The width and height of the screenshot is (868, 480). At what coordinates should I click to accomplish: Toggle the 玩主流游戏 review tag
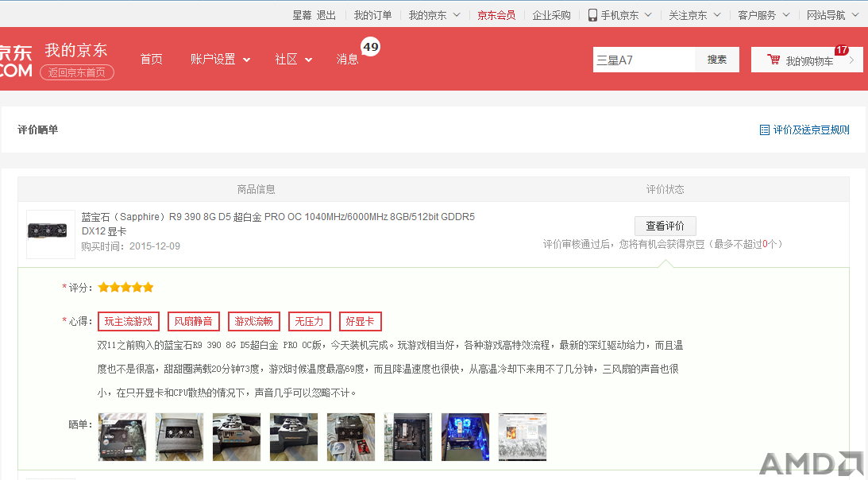(129, 322)
